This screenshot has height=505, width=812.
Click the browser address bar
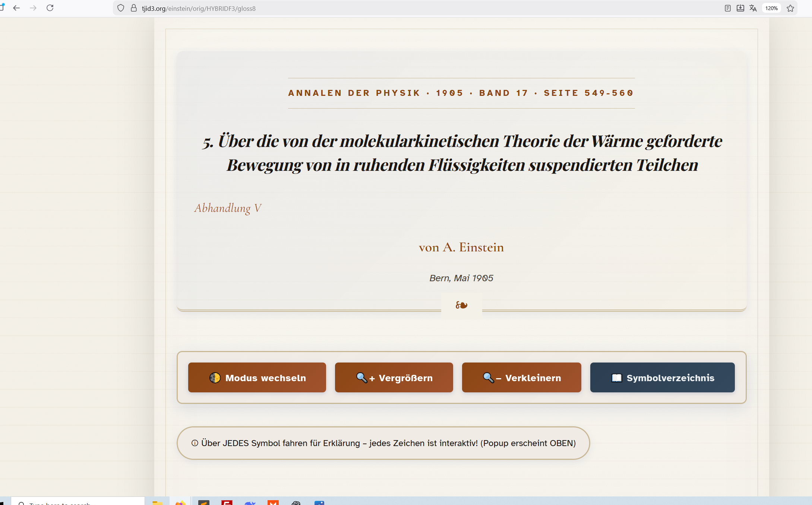point(261,8)
